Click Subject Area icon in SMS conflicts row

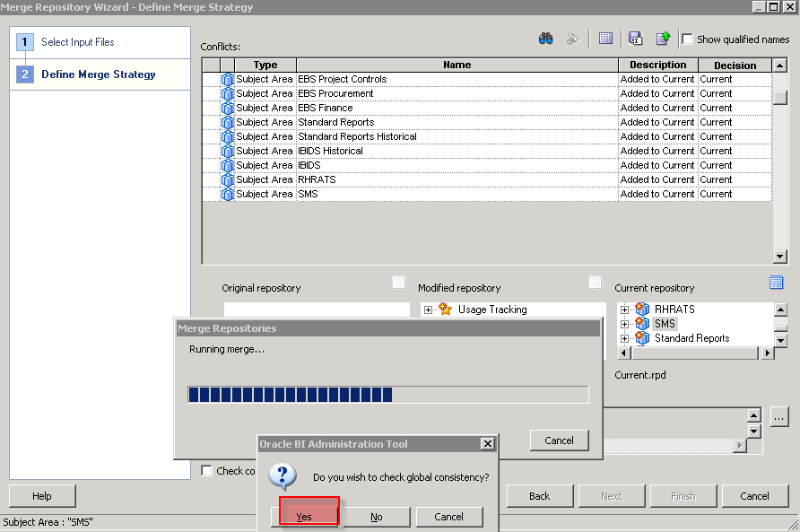click(228, 194)
